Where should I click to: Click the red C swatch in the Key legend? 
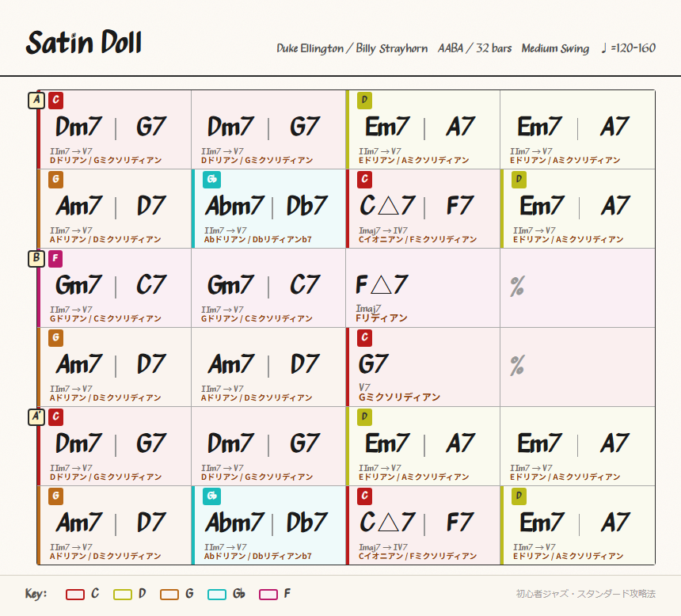pyautogui.click(x=75, y=595)
